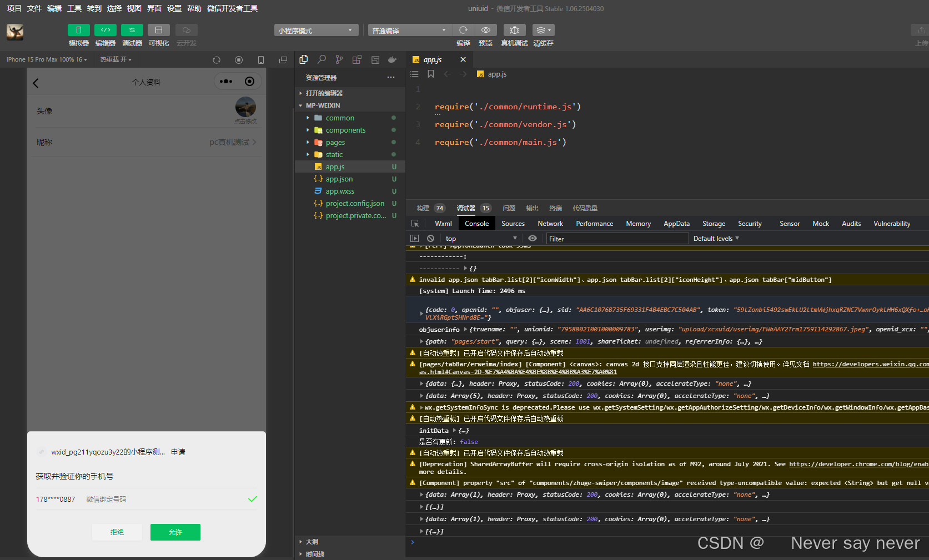Viewport: 929px width, 560px height.
Task: Toggle console live expression eye
Action: 533,238
